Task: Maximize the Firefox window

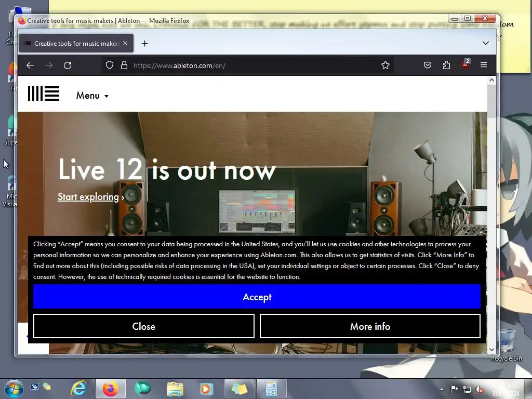Action: pyautogui.click(x=468, y=18)
